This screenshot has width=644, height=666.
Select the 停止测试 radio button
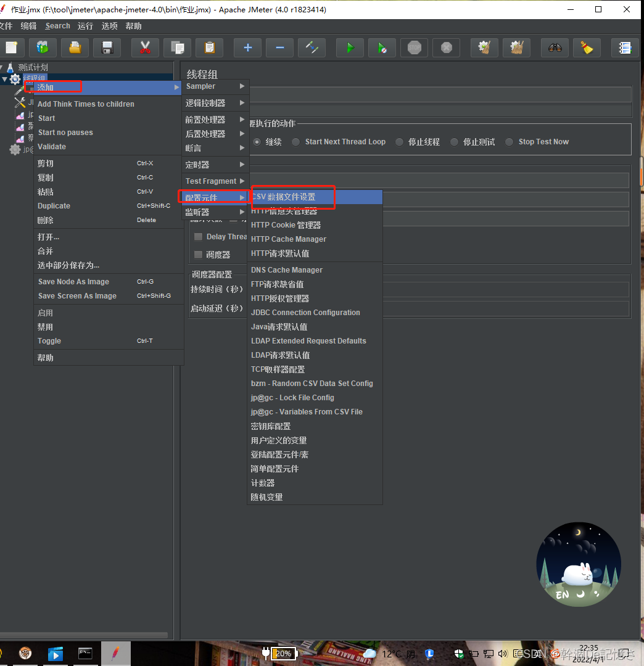tap(454, 142)
